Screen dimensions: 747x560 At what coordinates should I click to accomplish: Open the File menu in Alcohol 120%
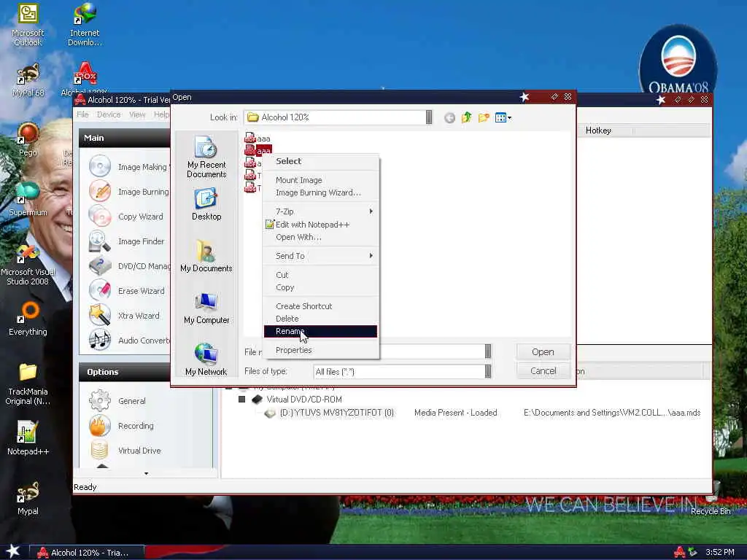point(82,114)
